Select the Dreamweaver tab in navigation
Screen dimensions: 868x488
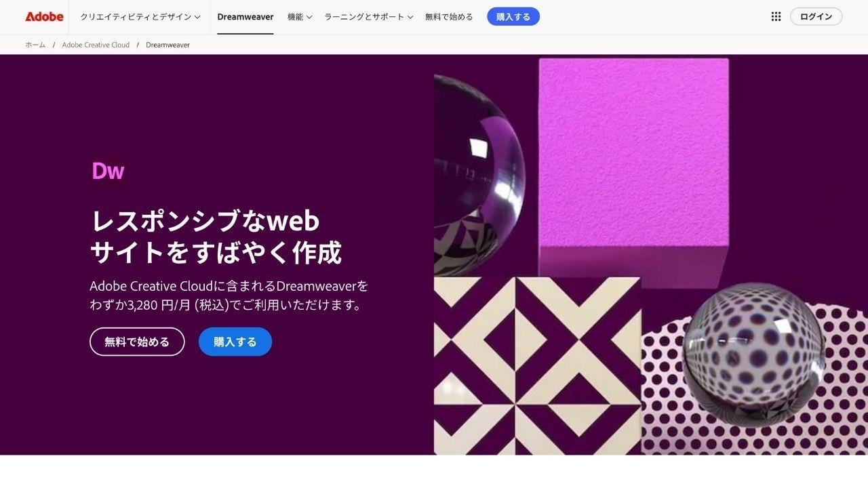(245, 16)
